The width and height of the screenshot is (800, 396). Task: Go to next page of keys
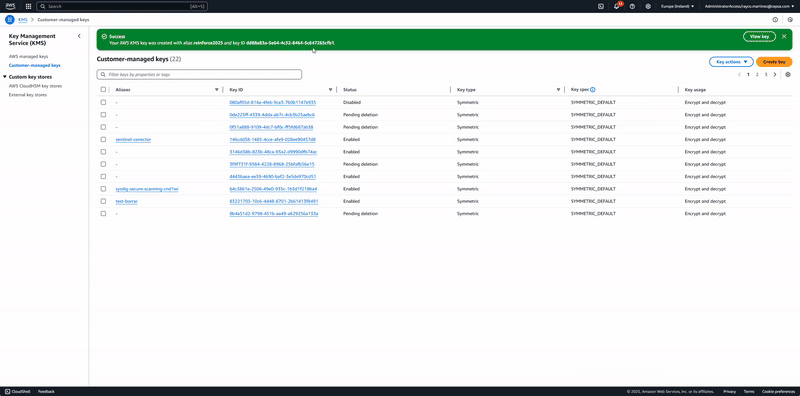click(775, 75)
